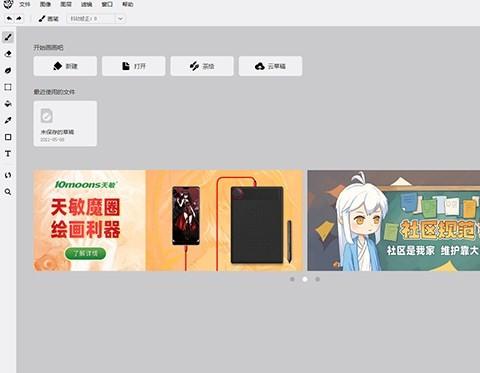The height and width of the screenshot is (373, 480).
Task: Select the Paint Bucket fill tool
Action: pos(8,104)
